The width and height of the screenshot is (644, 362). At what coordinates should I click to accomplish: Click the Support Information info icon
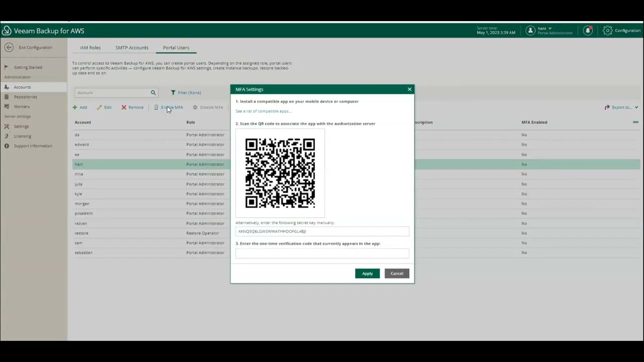click(x=7, y=146)
